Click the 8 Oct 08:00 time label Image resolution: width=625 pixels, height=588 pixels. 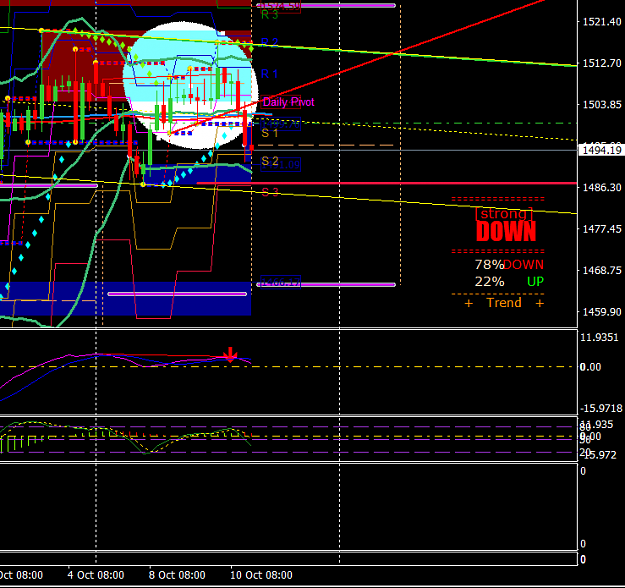click(x=177, y=575)
